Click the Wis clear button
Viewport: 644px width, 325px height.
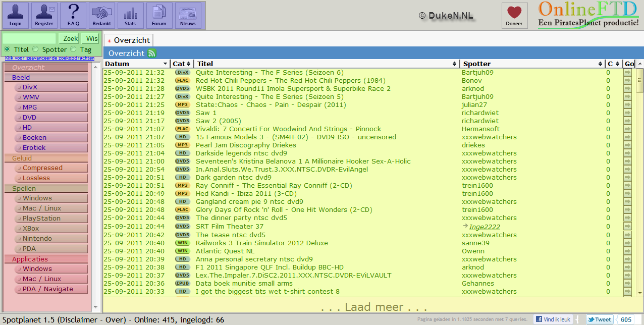click(90, 38)
